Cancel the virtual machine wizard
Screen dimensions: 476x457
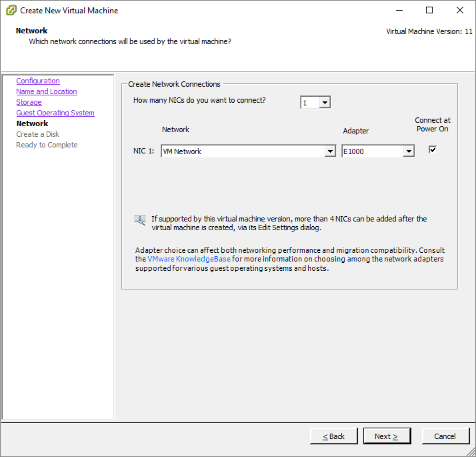point(445,436)
